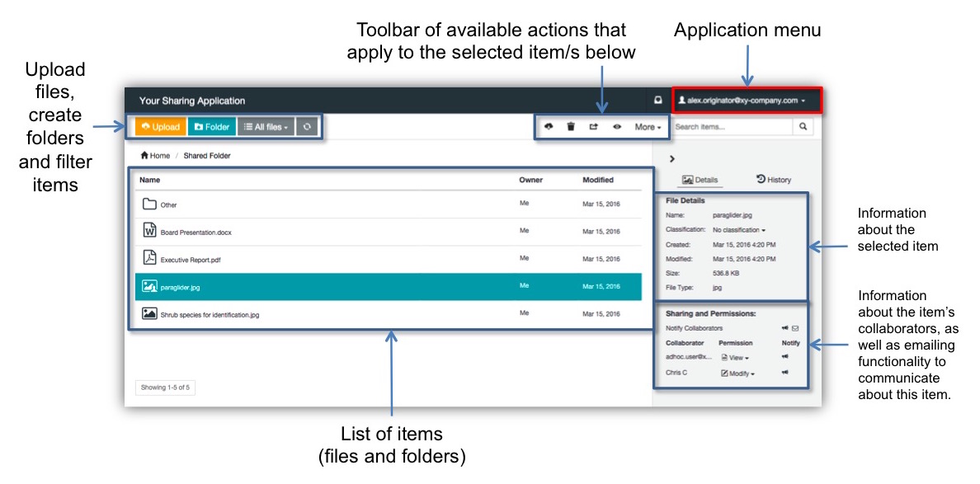Screen dimensions: 980x484
Task: Click the email envelope icon for Notify Collaborators
Action: click(794, 328)
